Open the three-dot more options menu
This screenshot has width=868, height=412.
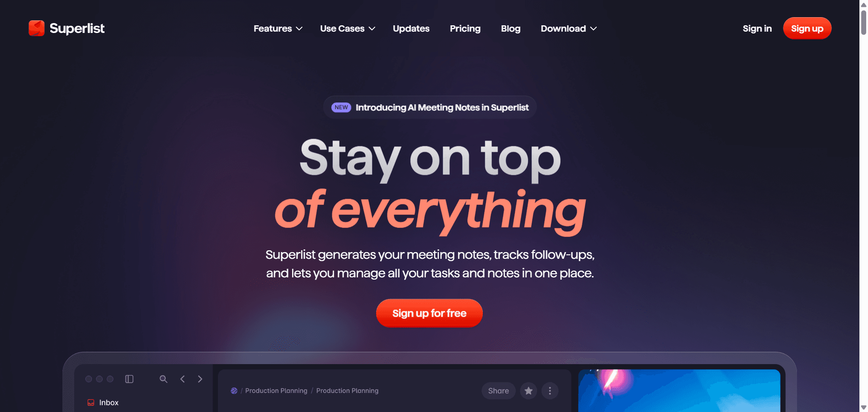pyautogui.click(x=550, y=391)
